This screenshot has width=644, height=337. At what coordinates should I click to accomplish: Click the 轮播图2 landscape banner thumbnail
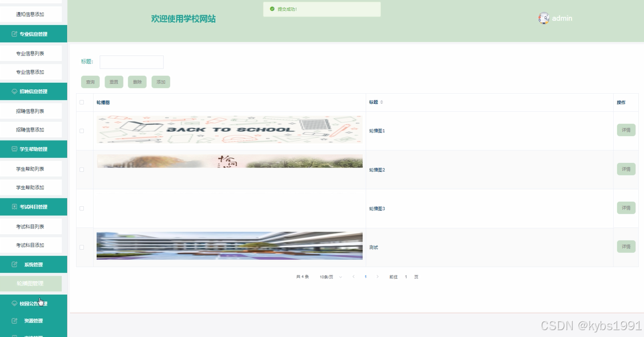click(x=230, y=161)
